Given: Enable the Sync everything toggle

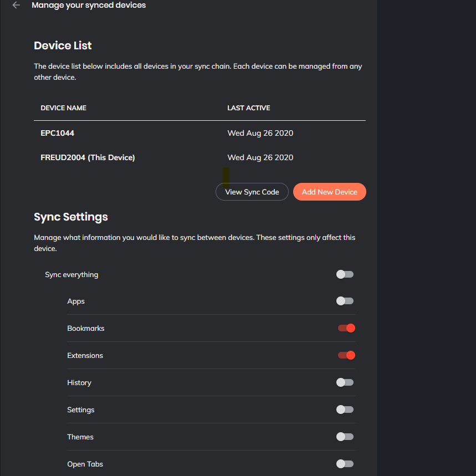Looking at the screenshot, I should (x=345, y=274).
